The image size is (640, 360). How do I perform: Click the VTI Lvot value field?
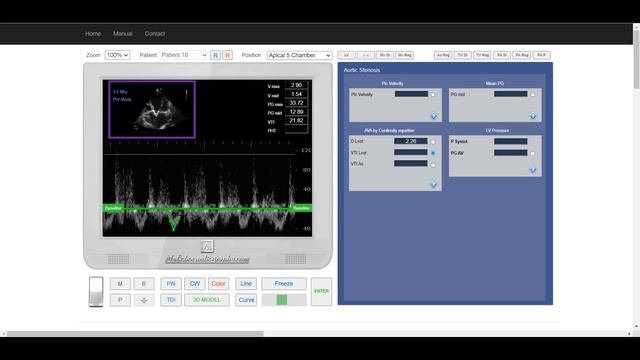(x=411, y=152)
